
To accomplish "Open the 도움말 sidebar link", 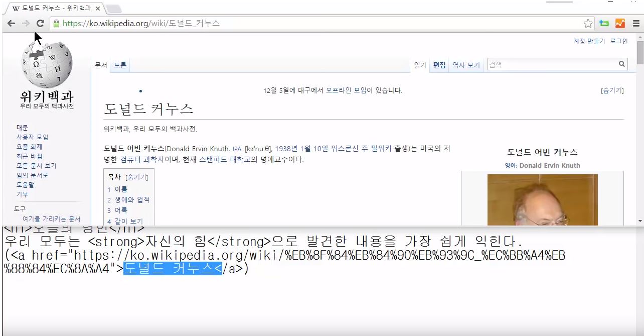I will tap(25, 185).
